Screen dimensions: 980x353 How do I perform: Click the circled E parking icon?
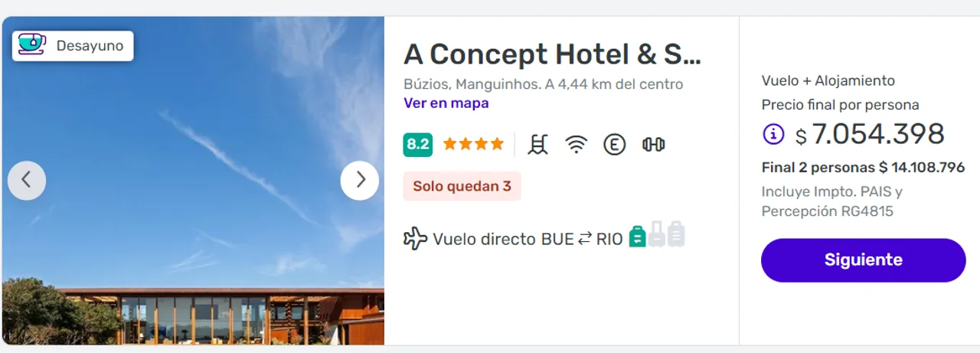click(614, 144)
